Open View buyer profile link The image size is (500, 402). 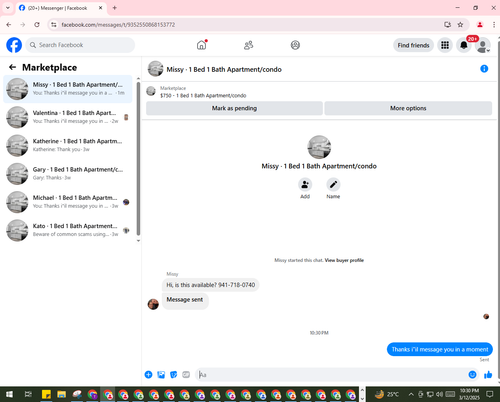coord(344,260)
